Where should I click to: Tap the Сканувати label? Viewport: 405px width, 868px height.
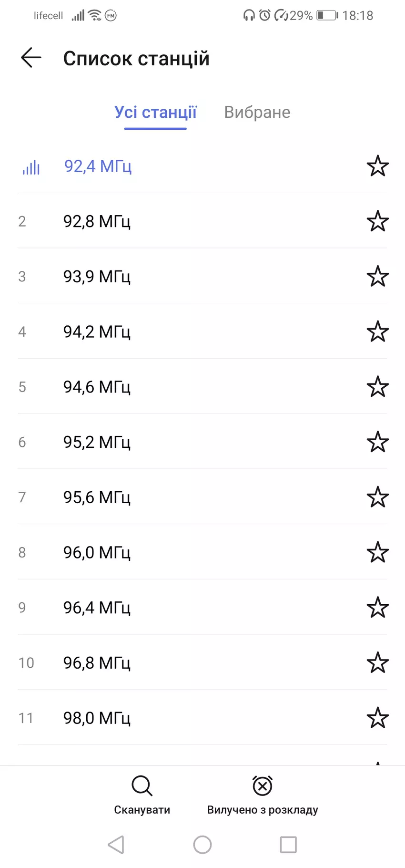click(x=142, y=810)
